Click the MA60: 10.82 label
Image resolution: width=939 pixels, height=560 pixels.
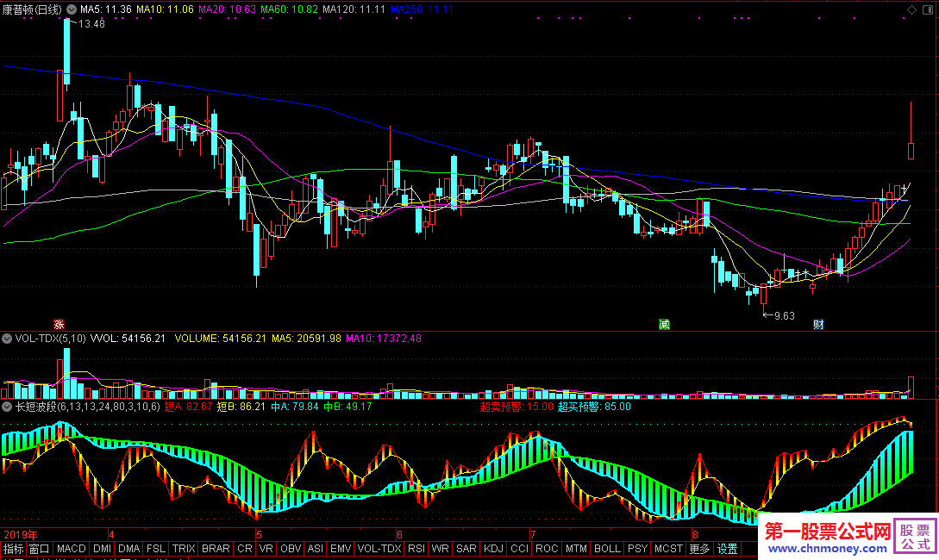[x=289, y=9]
